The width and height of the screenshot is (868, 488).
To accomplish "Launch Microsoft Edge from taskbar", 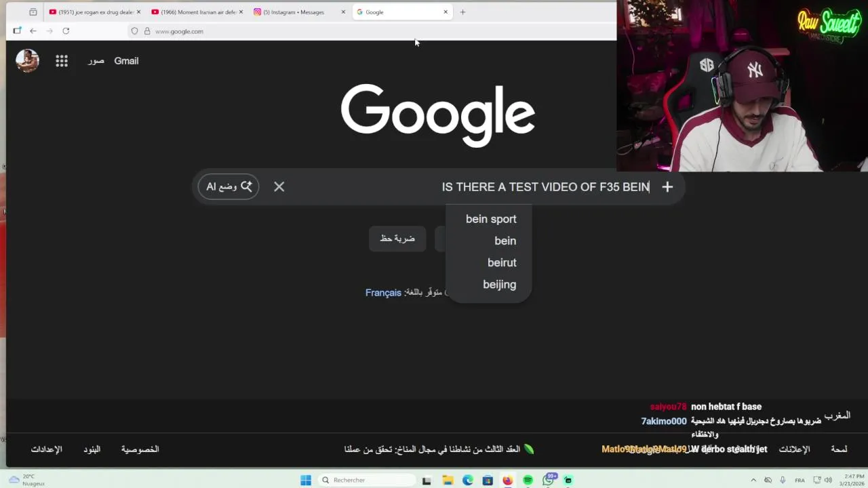I will click(x=467, y=481).
